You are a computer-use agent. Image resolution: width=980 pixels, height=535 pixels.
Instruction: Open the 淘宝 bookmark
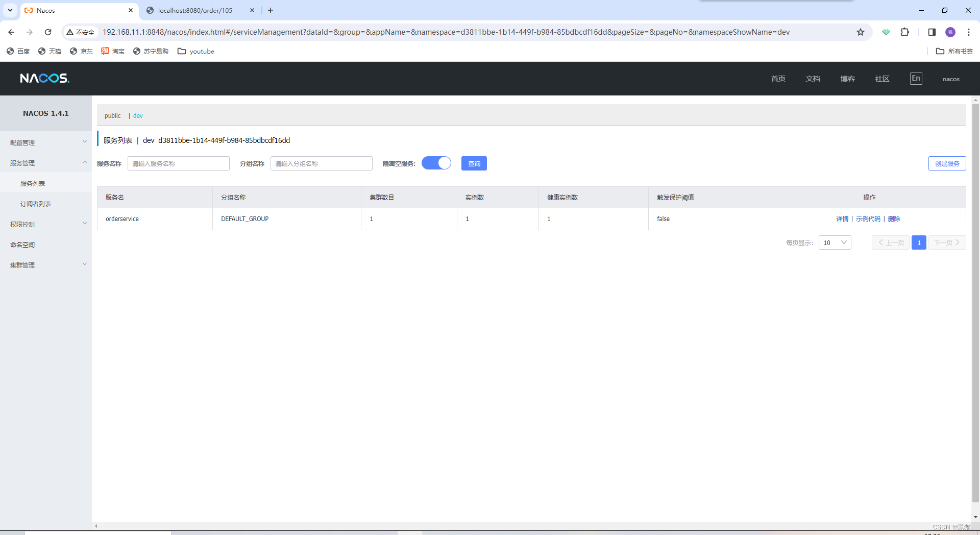click(113, 51)
